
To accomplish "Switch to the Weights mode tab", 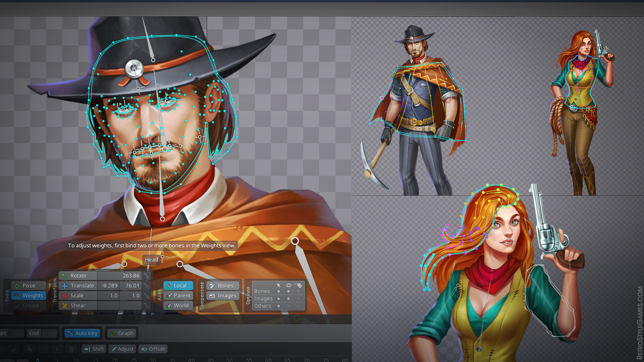I will 29,295.
